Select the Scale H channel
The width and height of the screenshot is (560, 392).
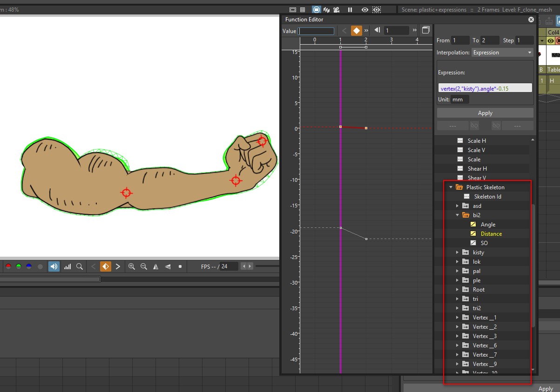click(477, 141)
